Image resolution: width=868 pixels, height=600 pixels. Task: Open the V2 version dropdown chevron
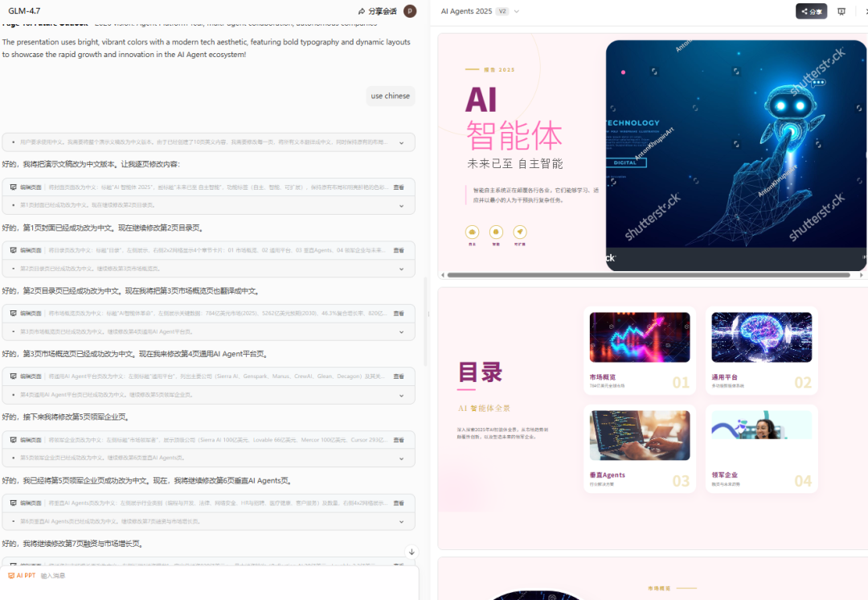click(x=517, y=11)
